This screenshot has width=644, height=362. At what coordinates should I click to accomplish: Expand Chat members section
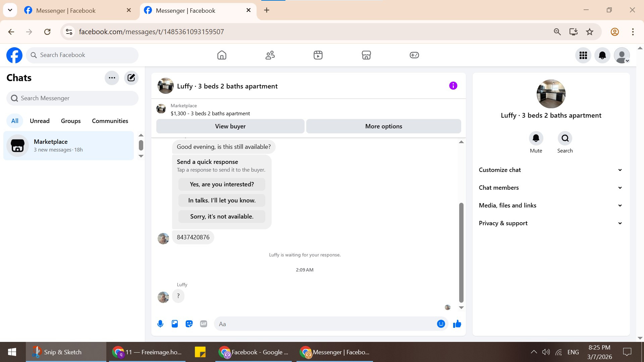(551, 188)
